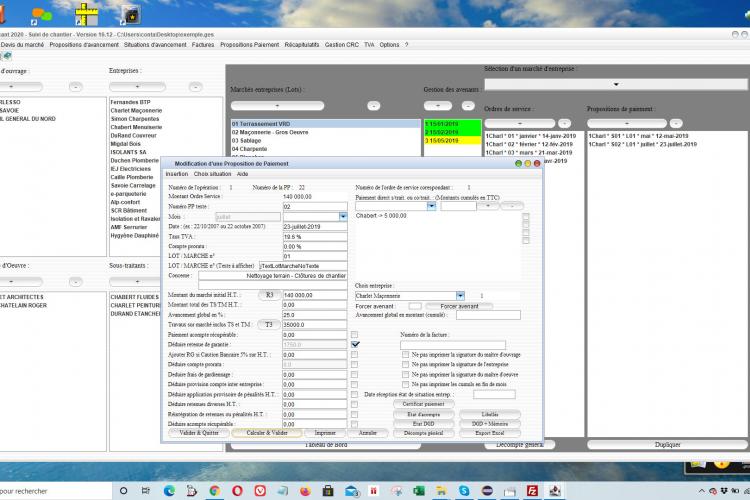Add a new entreprise with the plus button
The image size is (750, 500).
pos(137,87)
